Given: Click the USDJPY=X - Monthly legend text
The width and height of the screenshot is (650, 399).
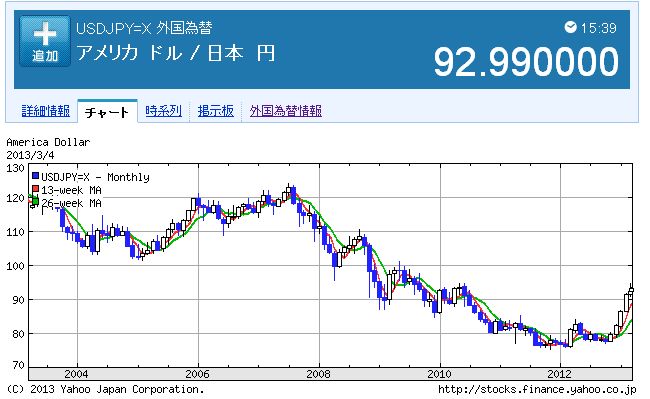Looking at the screenshot, I should click(x=95, y=177).
